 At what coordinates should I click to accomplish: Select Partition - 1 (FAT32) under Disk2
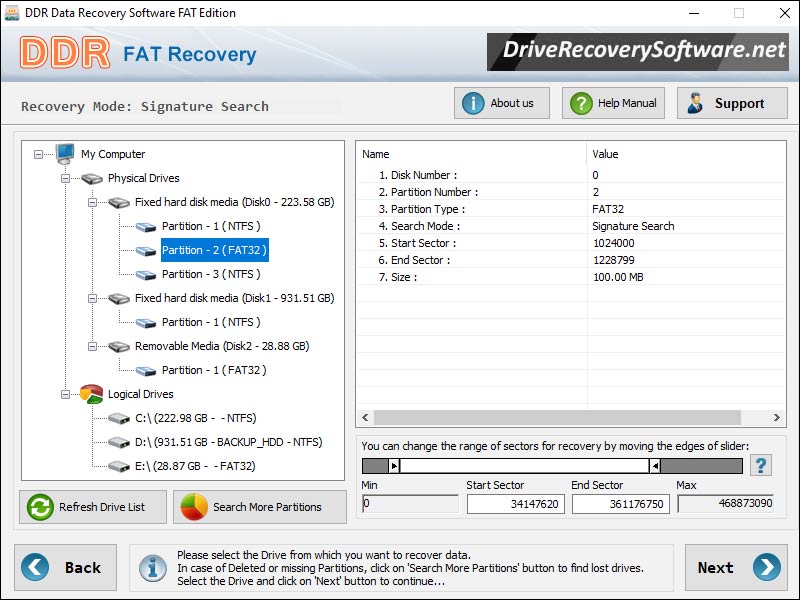(x=214, y=370)
